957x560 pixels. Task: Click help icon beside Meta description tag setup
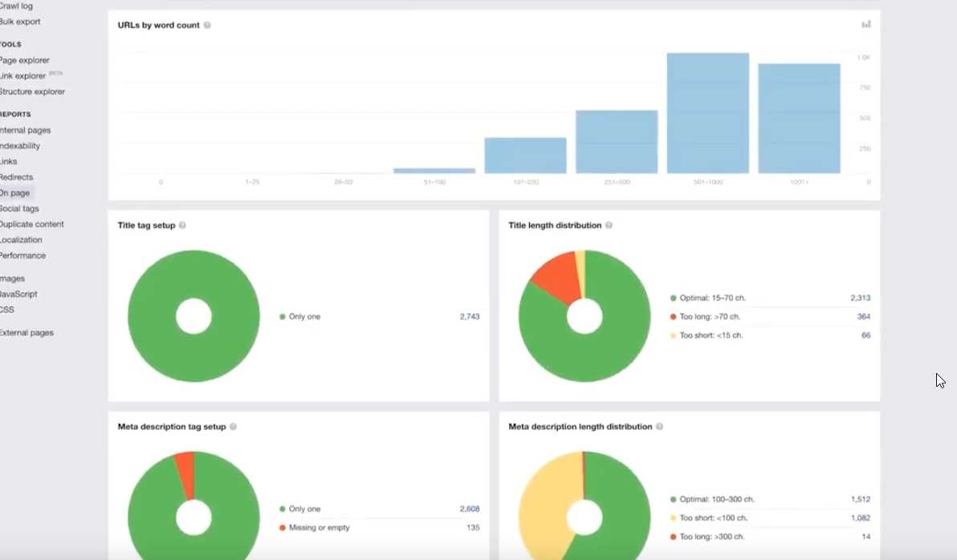[233, 427]
